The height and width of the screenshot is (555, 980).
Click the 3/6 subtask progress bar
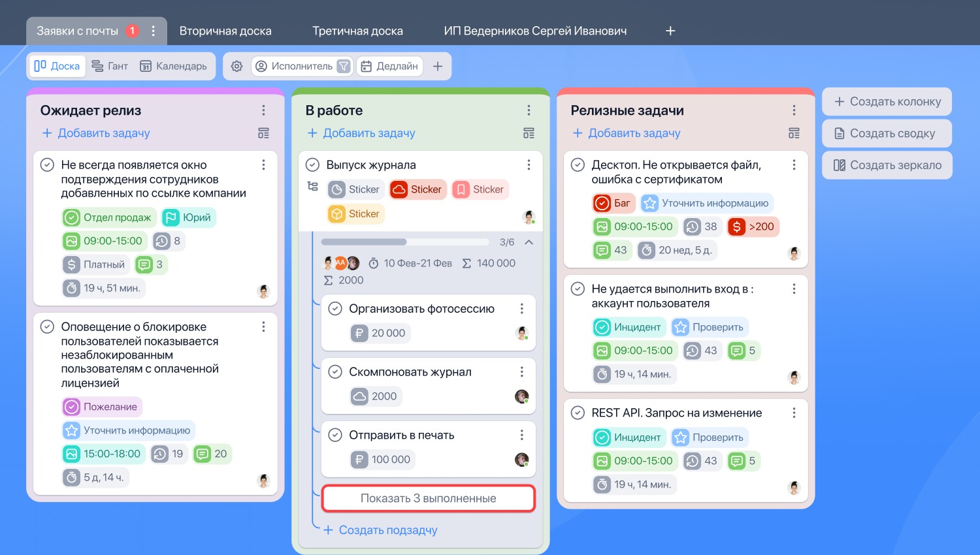pyautogui.click(x=405, y=242)
